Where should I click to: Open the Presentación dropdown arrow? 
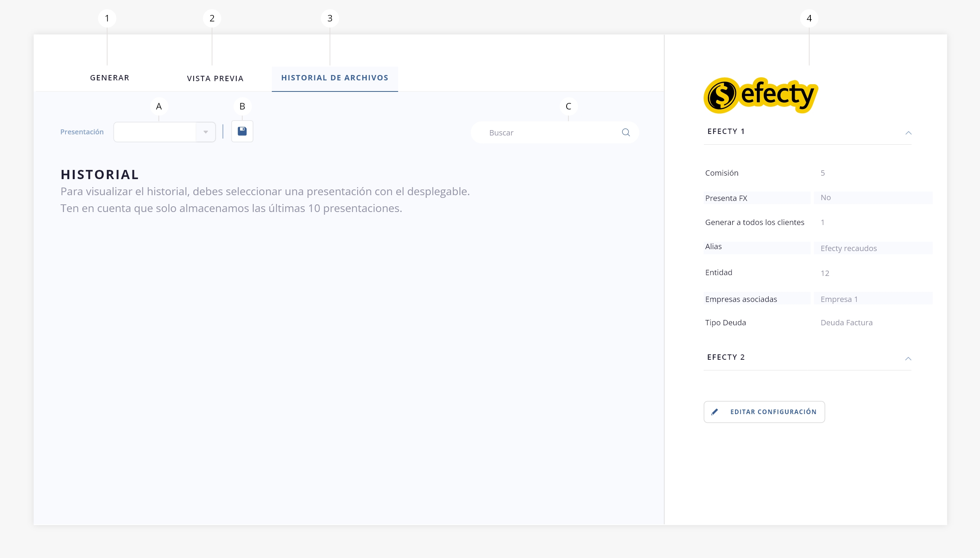206,132
